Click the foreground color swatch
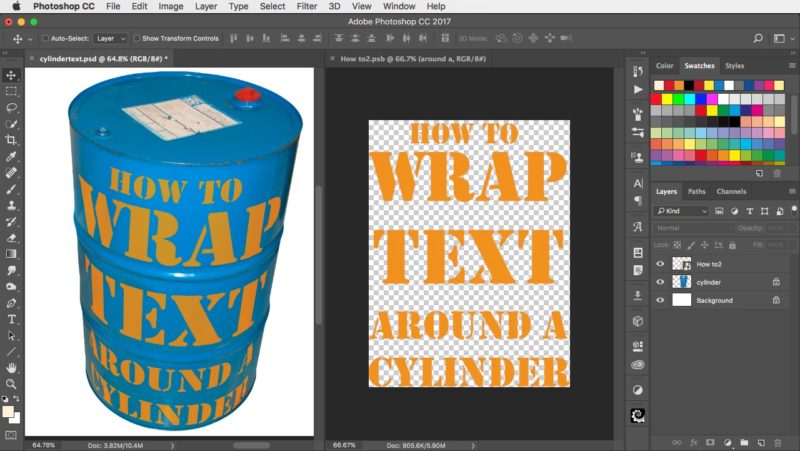Screen dimensions: 800x451 (8, 411)
